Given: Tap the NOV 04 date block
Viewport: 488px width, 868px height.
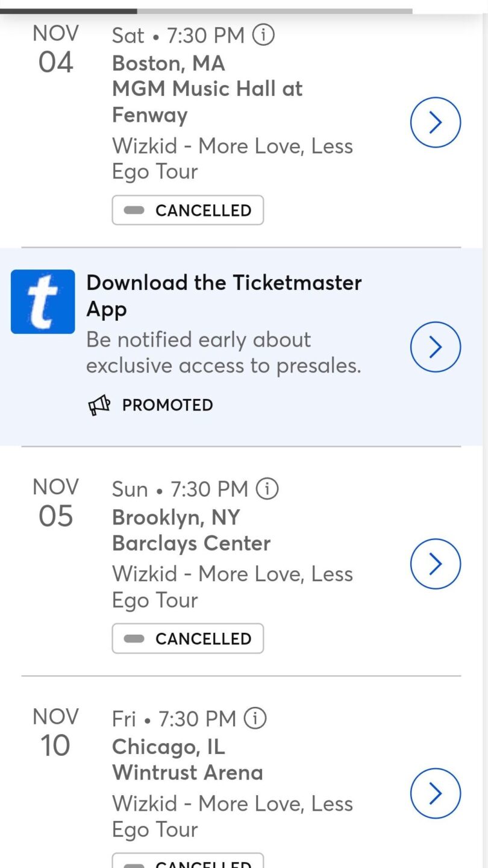Looking at the screenshot, I should (x=55, y=49).
